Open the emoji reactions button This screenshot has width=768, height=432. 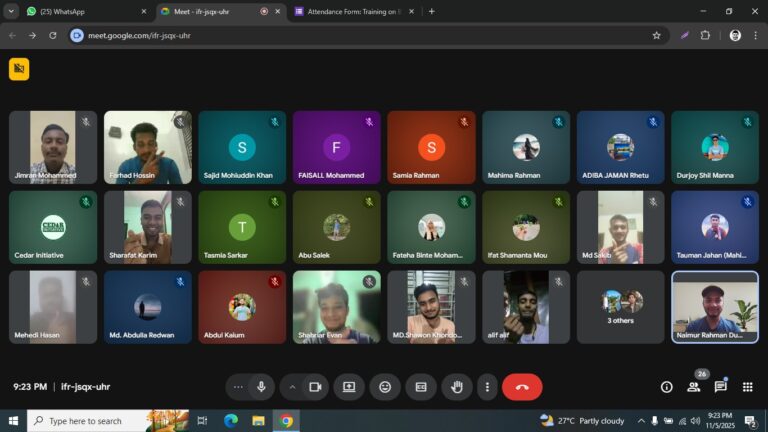coord(385,387)
